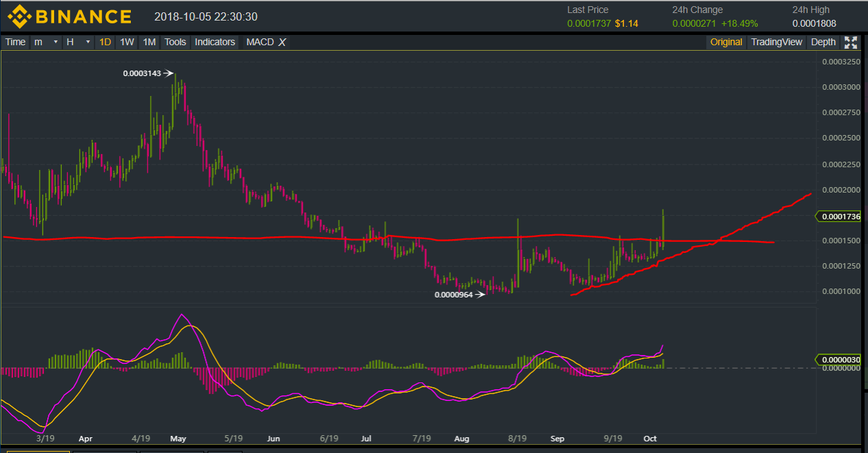This screenshot has height=453, width=868.
Task: Select the Original chart tab
Action: tap(726, 42)
